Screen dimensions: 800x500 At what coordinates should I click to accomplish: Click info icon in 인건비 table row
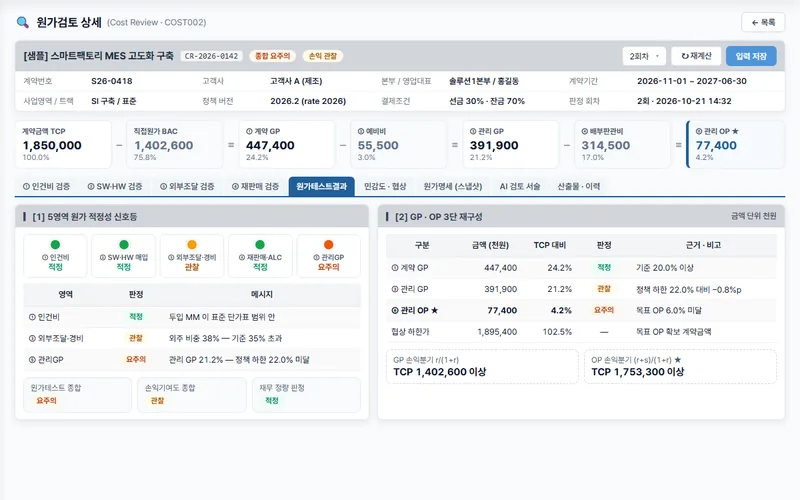click(x=32, y=317)
